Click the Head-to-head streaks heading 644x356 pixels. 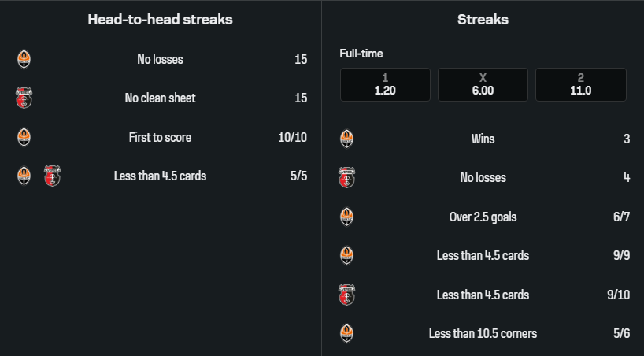click(160, 20)
